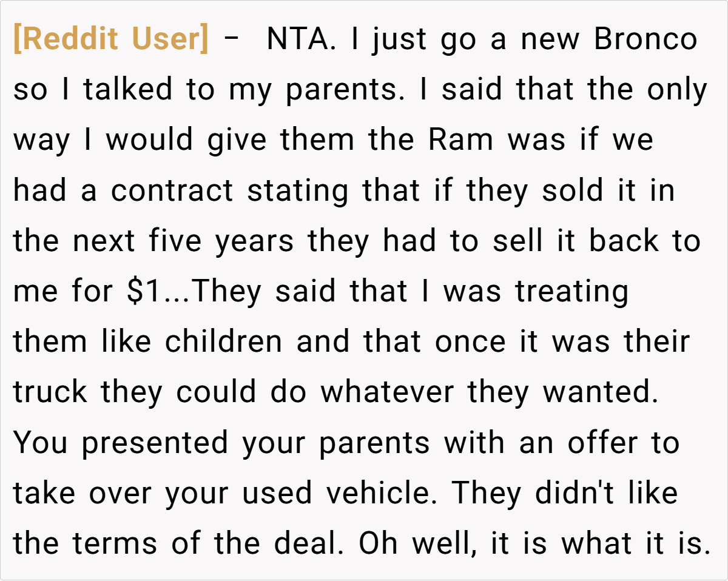Click the word Ram
The image size is (728, 581).
pyautogui.click(x=461, y=141)
